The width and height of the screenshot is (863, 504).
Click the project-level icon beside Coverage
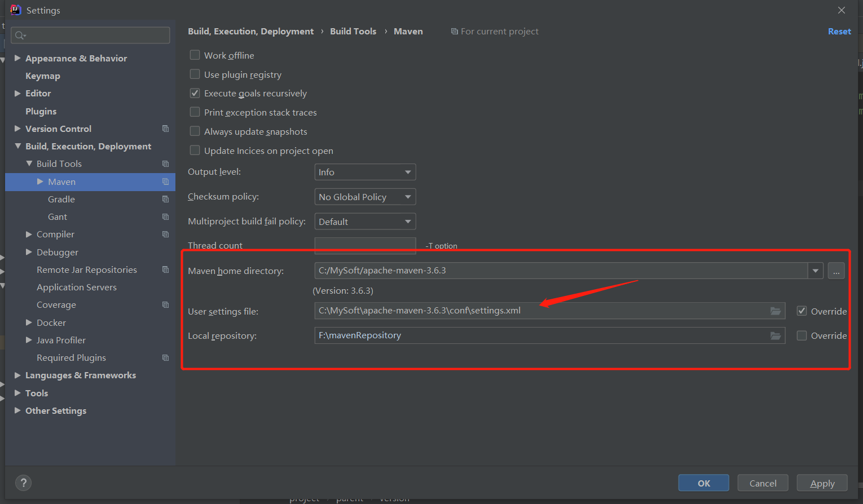[x=165, y=304]
